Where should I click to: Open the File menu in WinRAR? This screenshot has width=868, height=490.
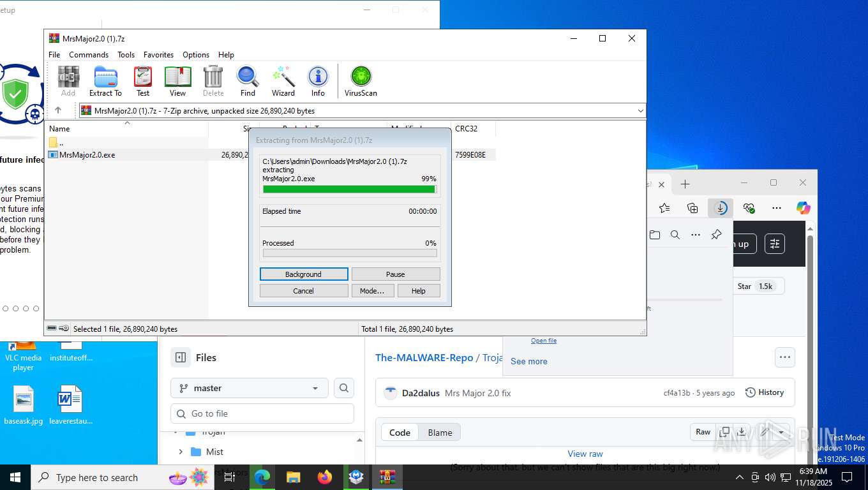coord(54,55)
